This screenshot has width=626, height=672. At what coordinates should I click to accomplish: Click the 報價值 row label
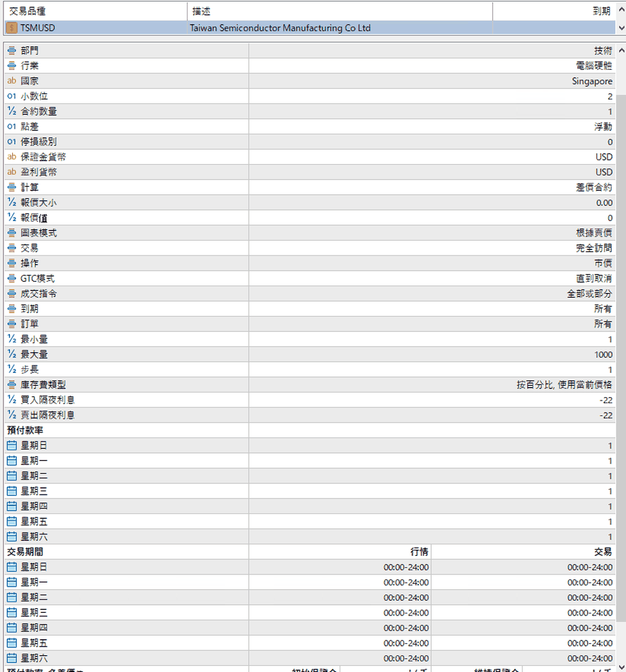click(34, 218)
